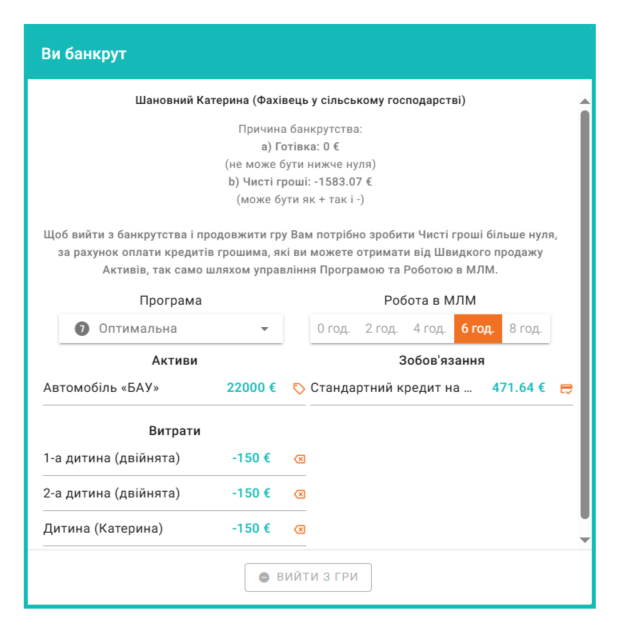Click the sell tag icon for Автомобіль «БАУ»
This screenshot has height=639, width=623.
tap(298, 388)
